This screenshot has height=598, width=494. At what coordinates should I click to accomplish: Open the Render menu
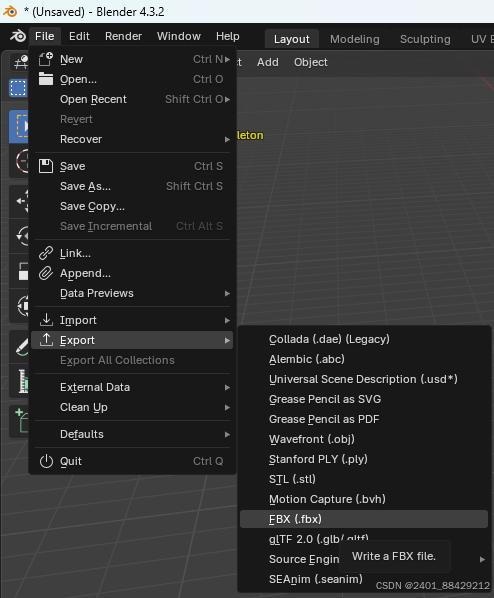pyautogui.click(x=123, y=36)
